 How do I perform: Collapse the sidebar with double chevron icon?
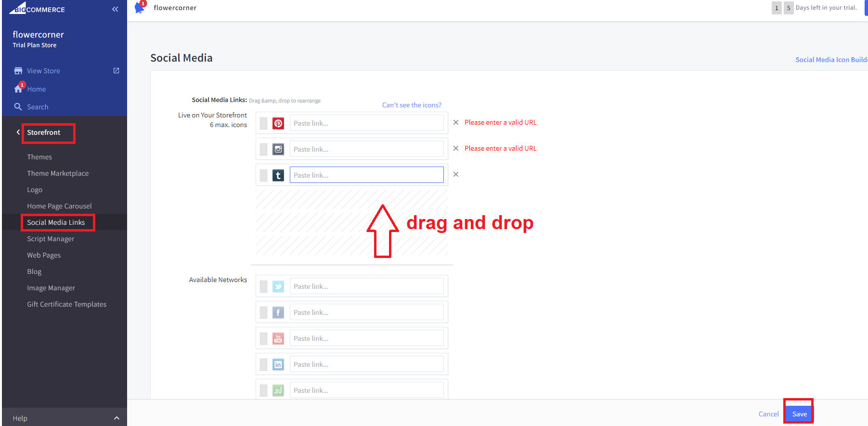pyautogui.click(x=115, y=9)
